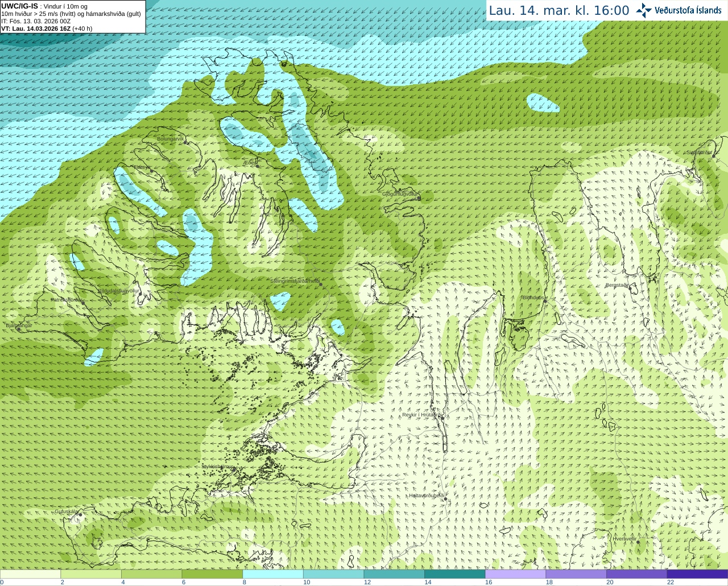The height and width of the screenshot is (586, 728).
Task: Click the legend scale value 10
Action: point(307,582)
